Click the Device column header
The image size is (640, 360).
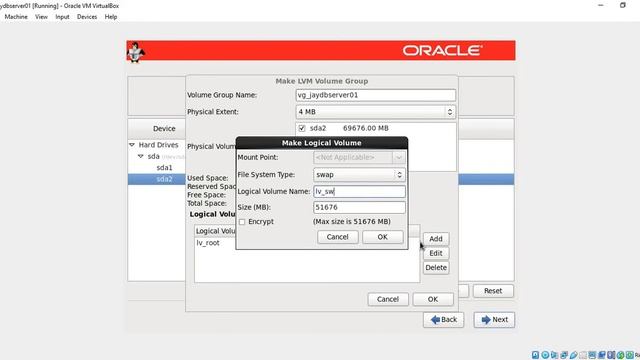pos(164,129)
